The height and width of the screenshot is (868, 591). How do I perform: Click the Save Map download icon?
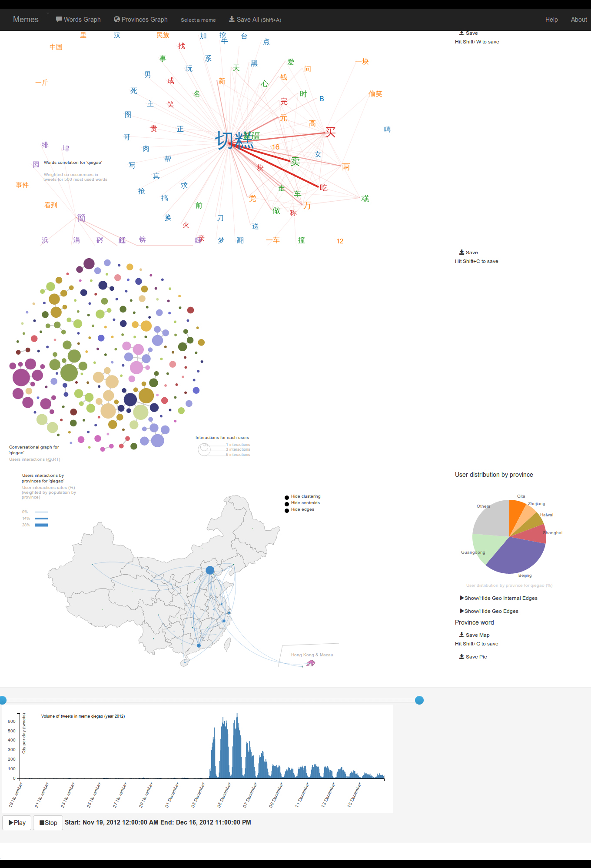pyautogui.click(x=462, y=635)
